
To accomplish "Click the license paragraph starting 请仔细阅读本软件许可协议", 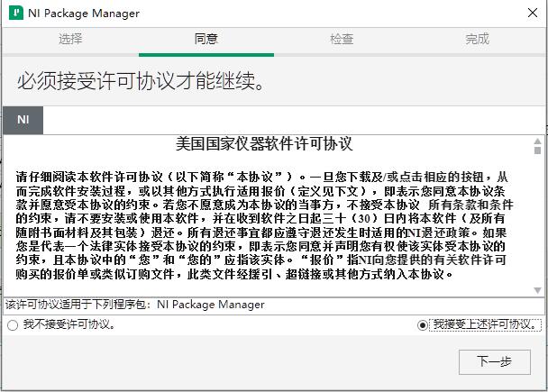I will 264,225.
